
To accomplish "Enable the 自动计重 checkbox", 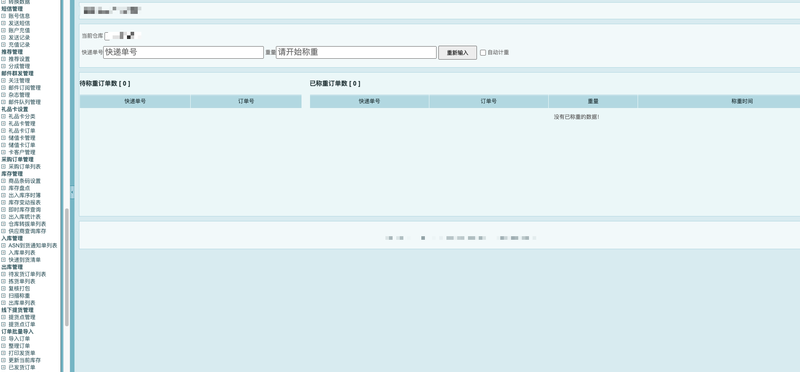I will coord(483,53).
